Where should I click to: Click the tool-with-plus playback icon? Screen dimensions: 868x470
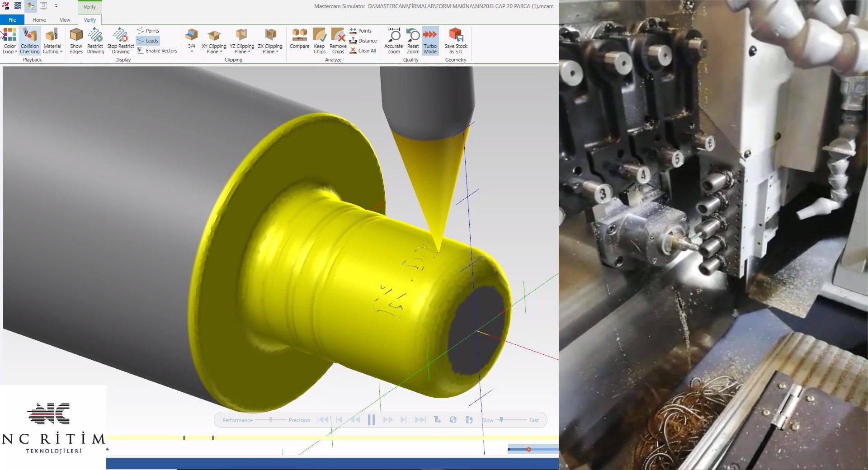click(437, 420)
